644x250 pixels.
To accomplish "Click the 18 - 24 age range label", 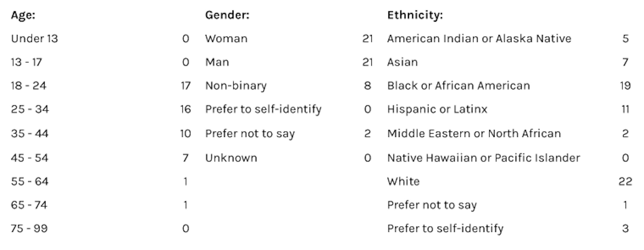I will coord(28,86).
